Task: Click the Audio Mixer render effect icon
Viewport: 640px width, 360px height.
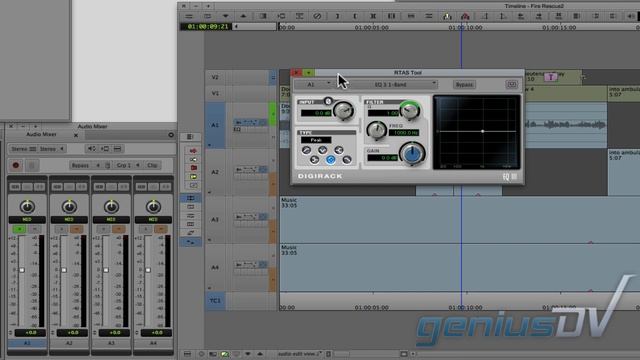Action: tap(104, 149)
